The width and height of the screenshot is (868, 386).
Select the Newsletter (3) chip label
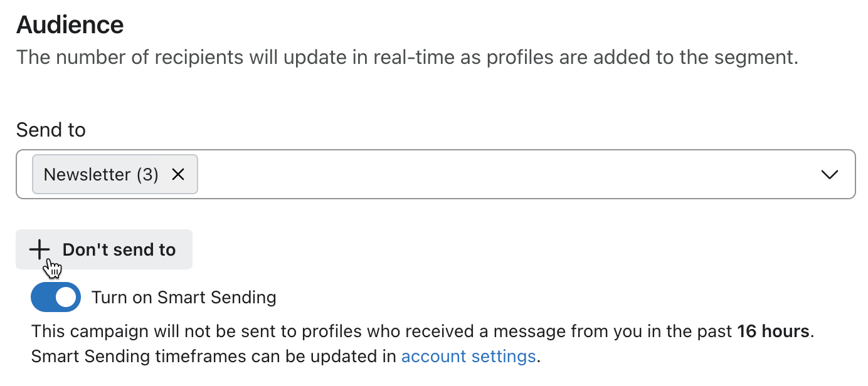pyautogui.click(x=100, y=175)
